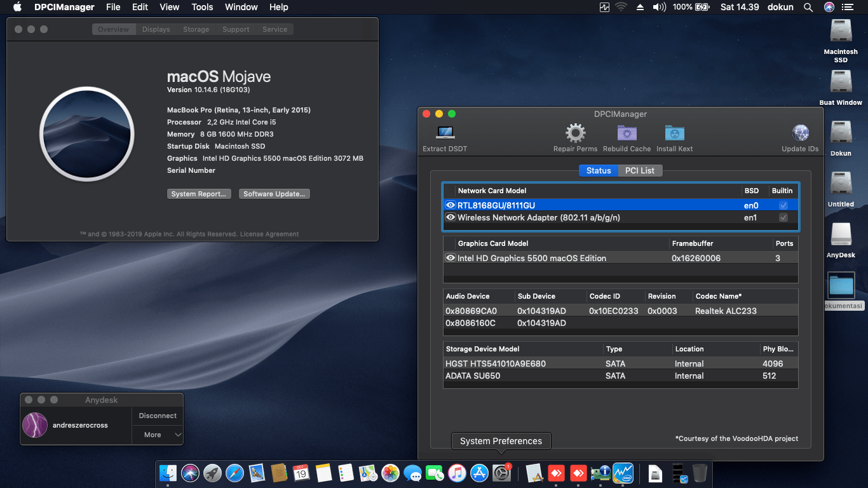The width and height of the screenshot is (868, 488).
Task: Open the Tools menu
Action: click(202, 7)
